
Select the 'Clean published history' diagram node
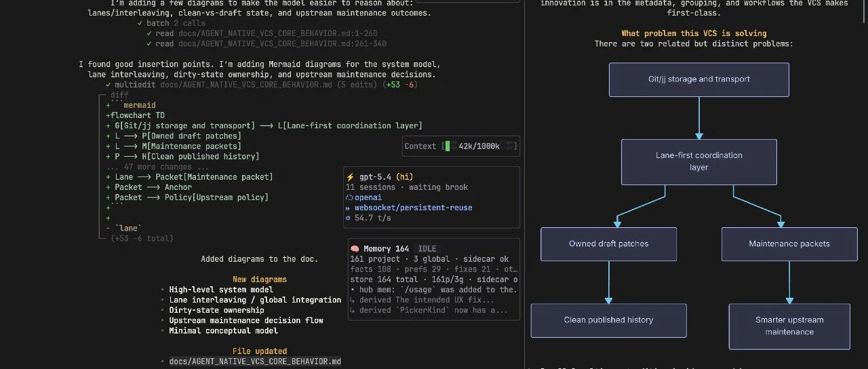click(x=608, y=320)
